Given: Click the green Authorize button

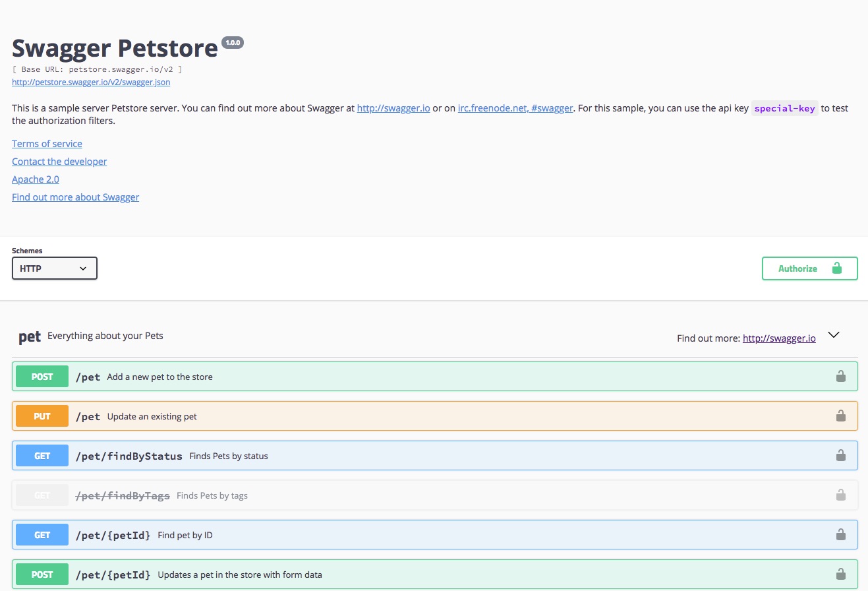Looking at the screenshot, I should (809, 268).
